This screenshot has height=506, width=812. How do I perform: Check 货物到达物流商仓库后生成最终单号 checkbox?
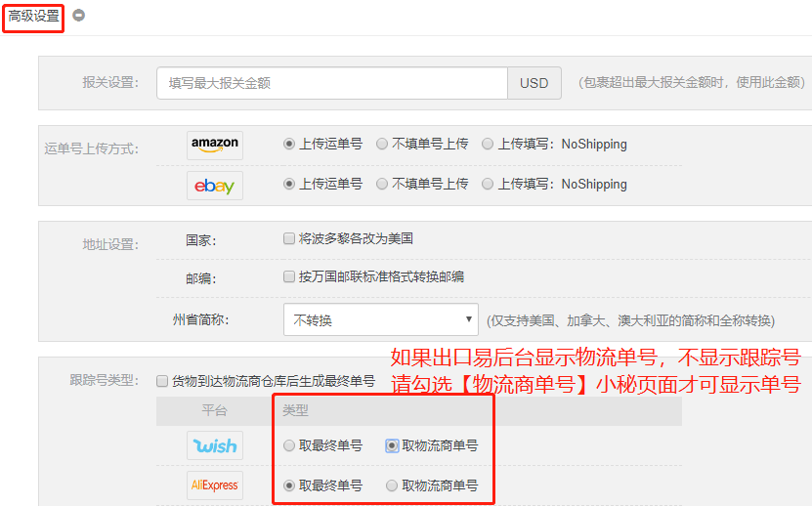pyautogui.click(x=162, y=382)
